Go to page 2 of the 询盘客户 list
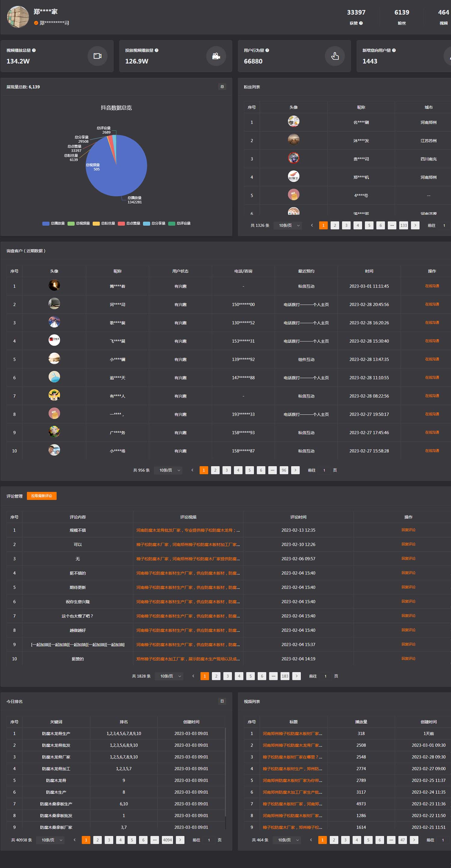This screenshot has height=868, width=451. [x=215, y=470]
